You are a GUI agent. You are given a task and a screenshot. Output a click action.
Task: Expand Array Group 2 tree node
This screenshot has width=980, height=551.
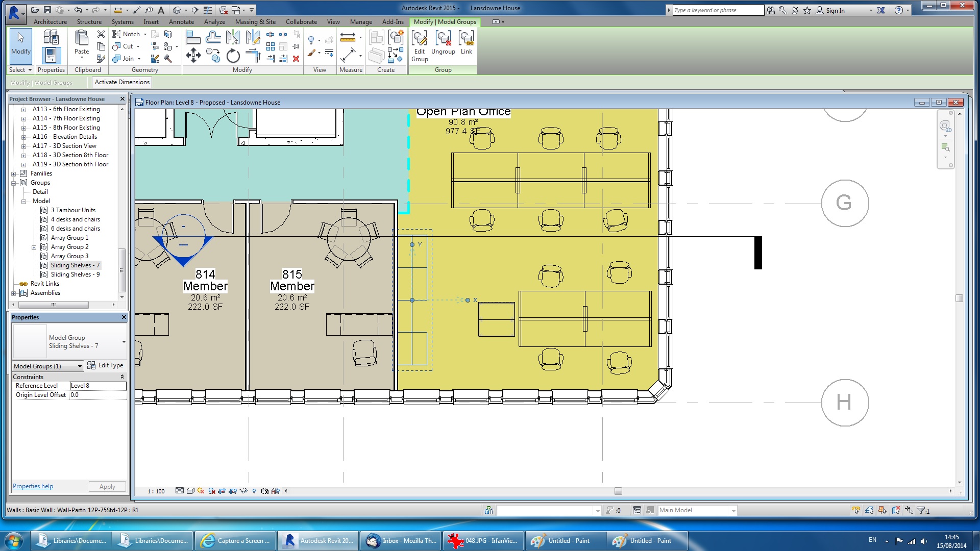(x=34, y=247)
